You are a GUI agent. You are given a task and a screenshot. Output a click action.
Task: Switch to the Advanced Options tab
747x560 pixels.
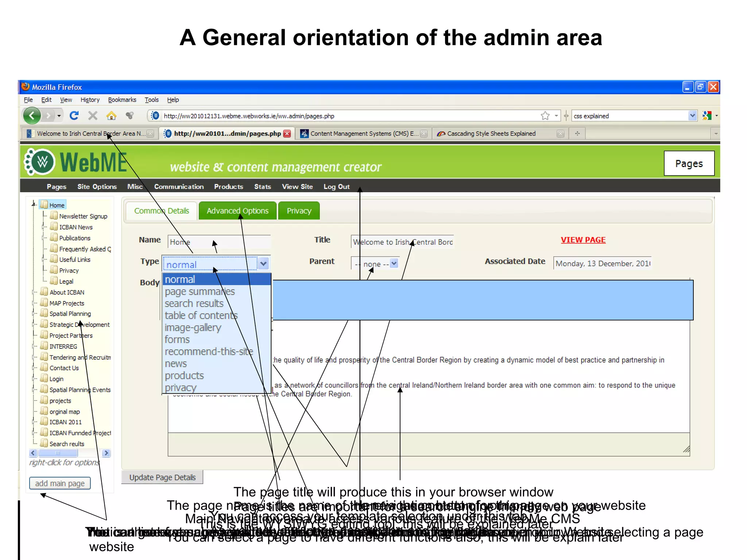click(237, 211)
